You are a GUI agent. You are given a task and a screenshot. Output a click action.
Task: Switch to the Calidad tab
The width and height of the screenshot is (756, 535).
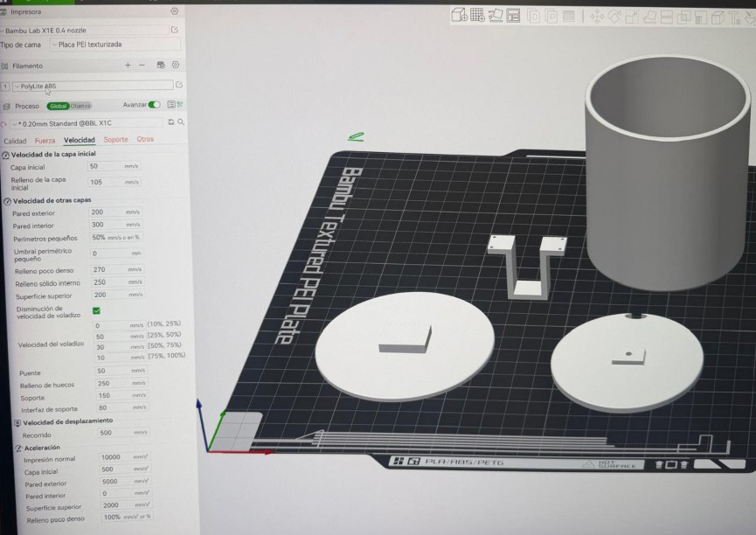14,140
